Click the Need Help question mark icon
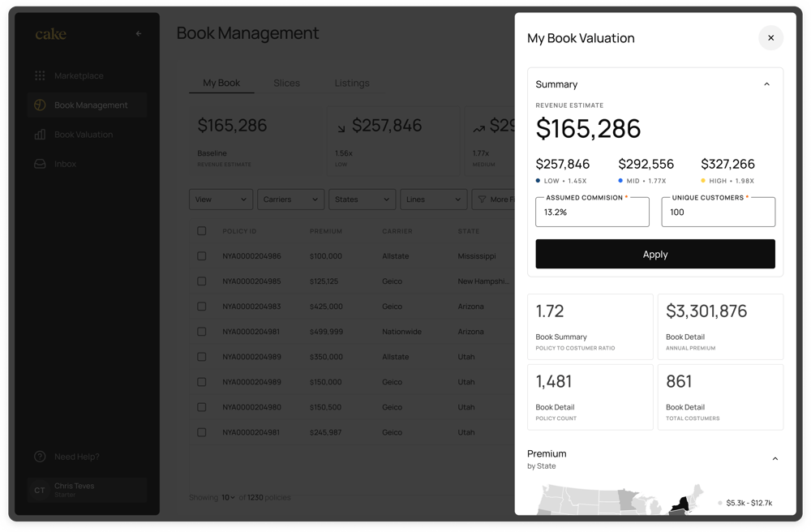The width and height of the screenshot is (811, 532). pos(41,457)
